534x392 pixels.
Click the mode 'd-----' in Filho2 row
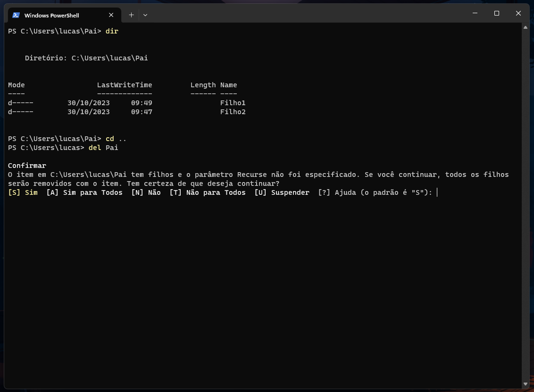tap(21, 112)
